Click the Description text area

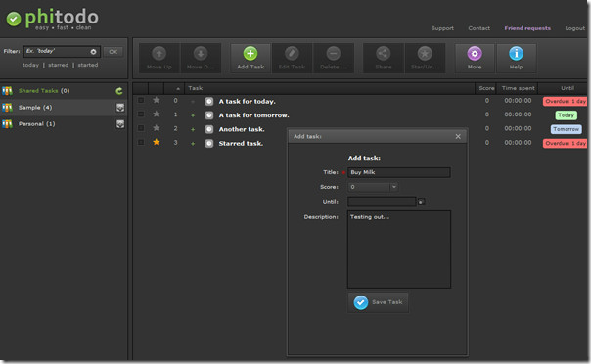399,250
